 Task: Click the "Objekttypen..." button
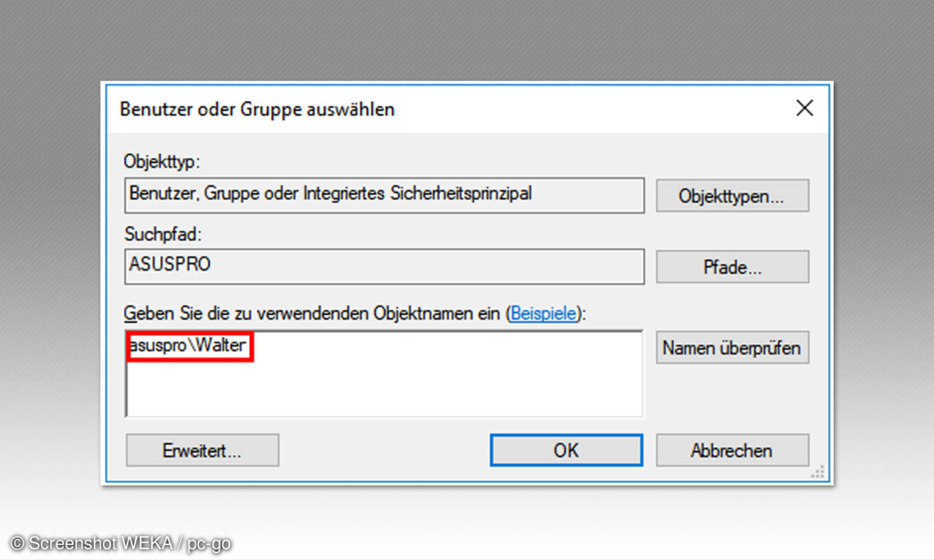[732, 195]
